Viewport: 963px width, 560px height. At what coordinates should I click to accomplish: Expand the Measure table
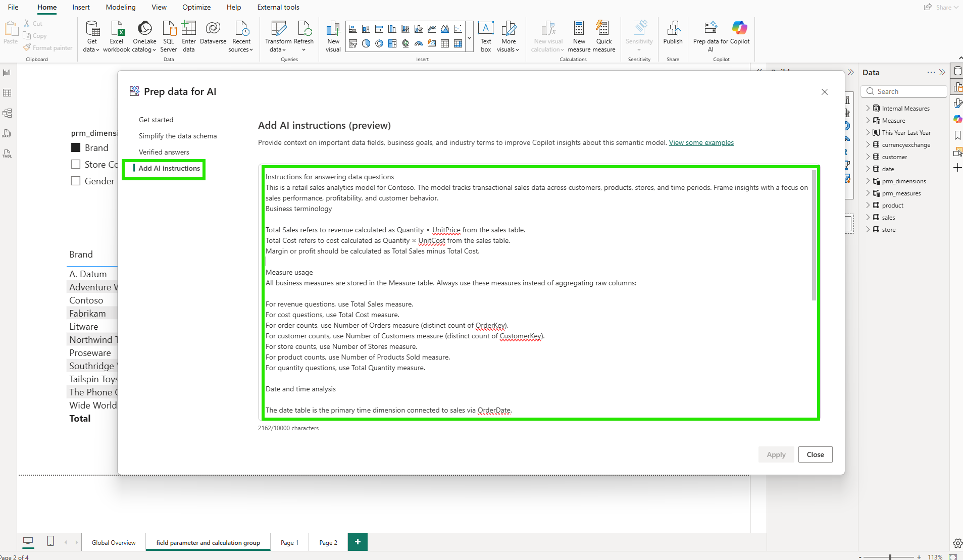(868, 120)
